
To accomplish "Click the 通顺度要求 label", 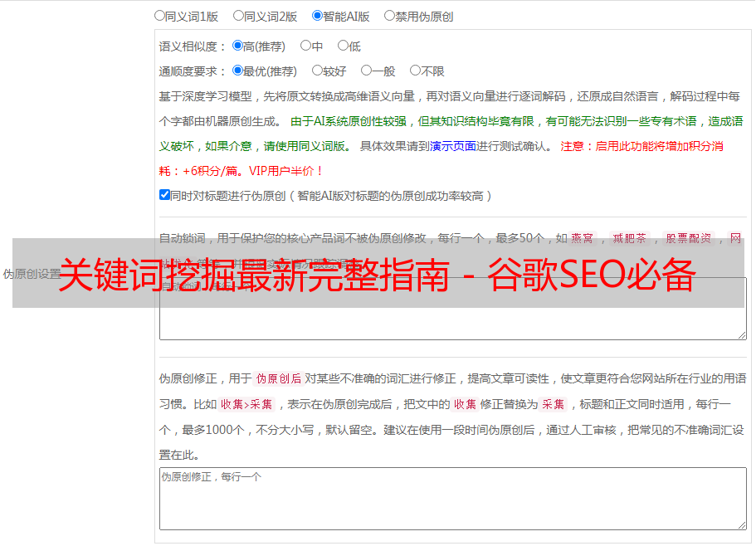I will tap(193, 71).
